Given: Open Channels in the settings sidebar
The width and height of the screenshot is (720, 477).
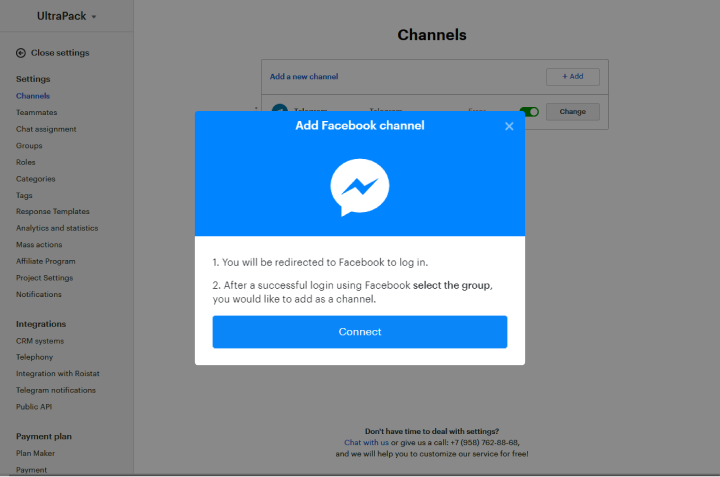Looking at the screenshot, I should click(33, 96).
